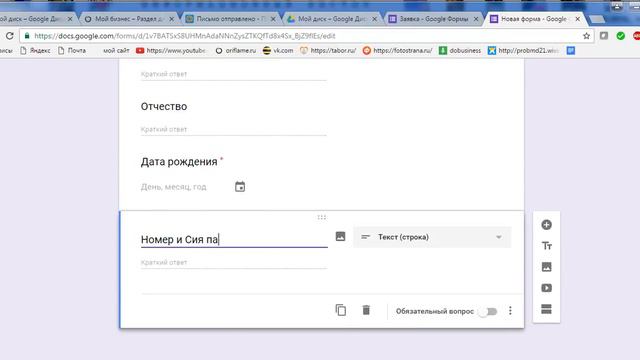Screen dimensions: 640x360
Task: Bookmark this page with the star icon
Action: click(586, 36)
